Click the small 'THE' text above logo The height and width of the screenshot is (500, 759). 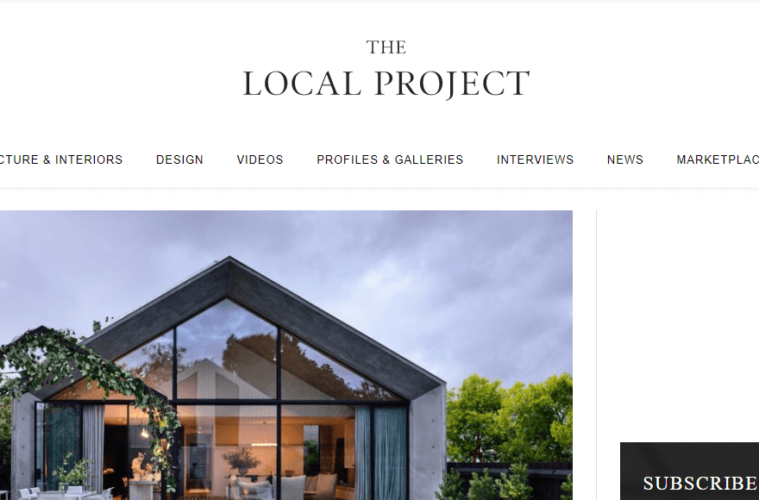click(386, 47)
